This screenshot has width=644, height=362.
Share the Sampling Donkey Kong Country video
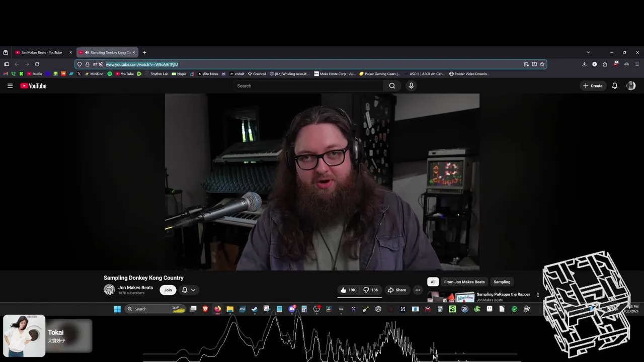coord(396,290)
